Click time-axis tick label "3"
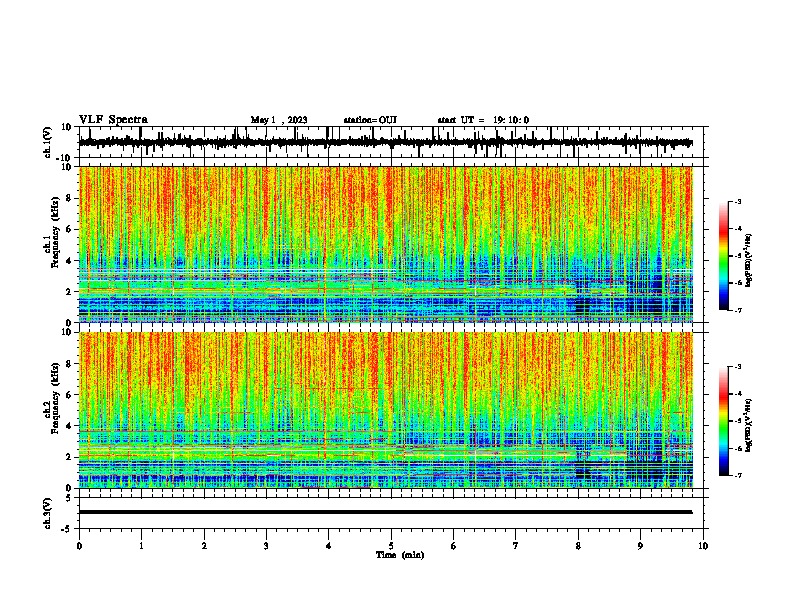 tap(266, 546)
